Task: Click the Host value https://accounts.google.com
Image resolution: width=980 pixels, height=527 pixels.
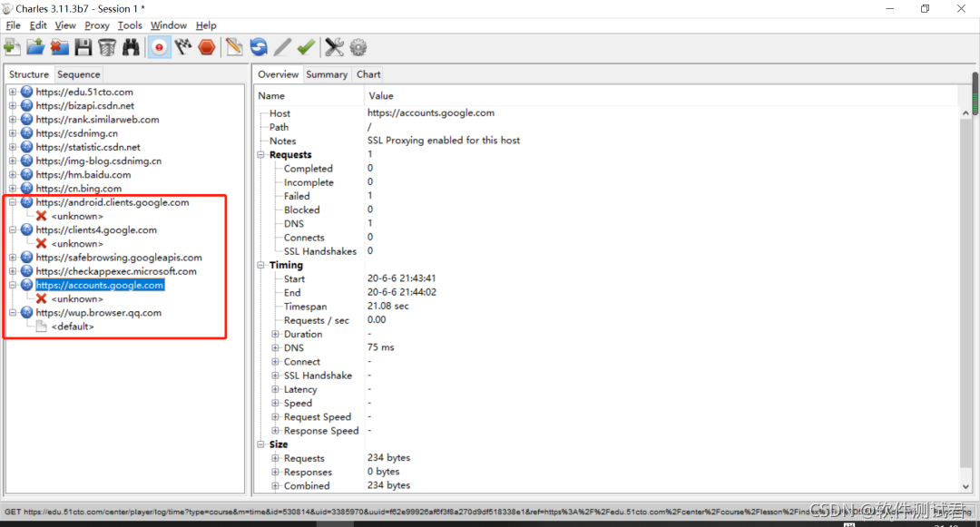Action: coord(431,113)
